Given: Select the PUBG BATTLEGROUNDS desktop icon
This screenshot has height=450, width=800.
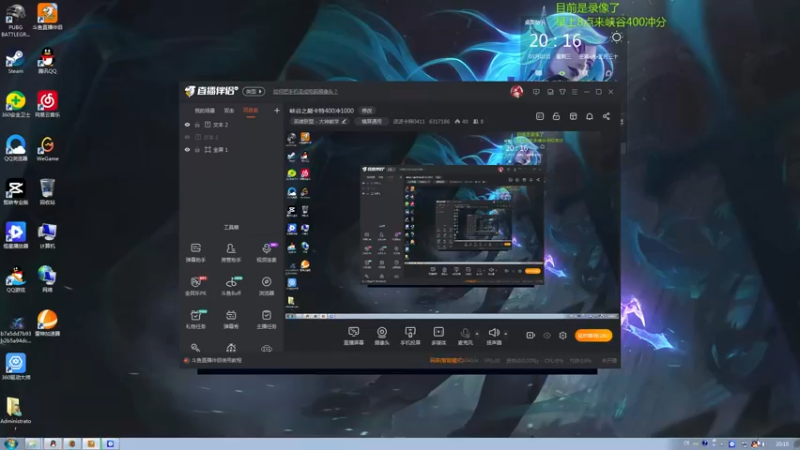Looking at the screenshot, I should [x=15, y=20].
